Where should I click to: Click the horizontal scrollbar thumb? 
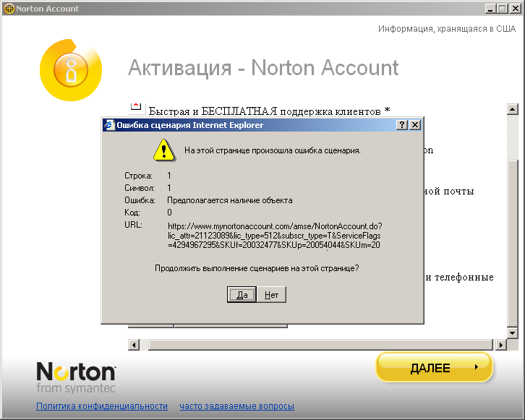[320, 345]
